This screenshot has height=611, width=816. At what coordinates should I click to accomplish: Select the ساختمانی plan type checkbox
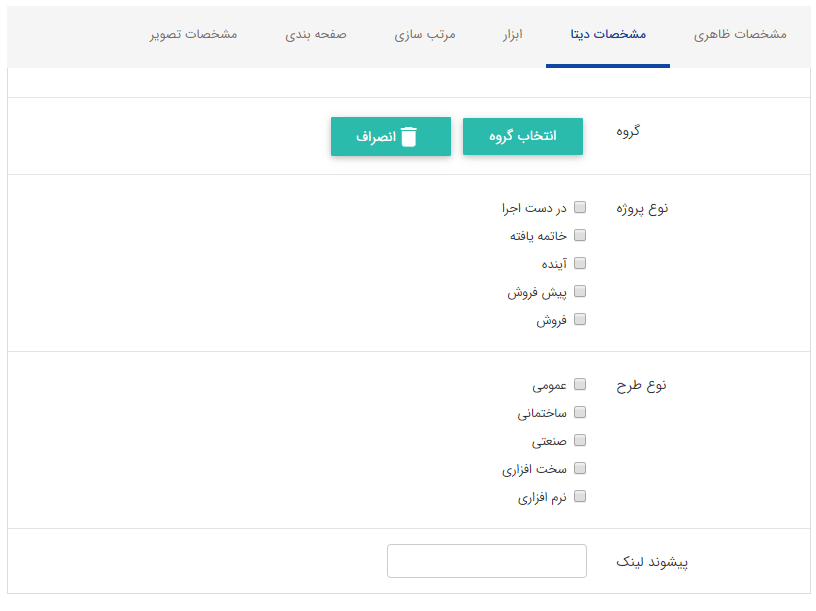(x=578, y=411)
